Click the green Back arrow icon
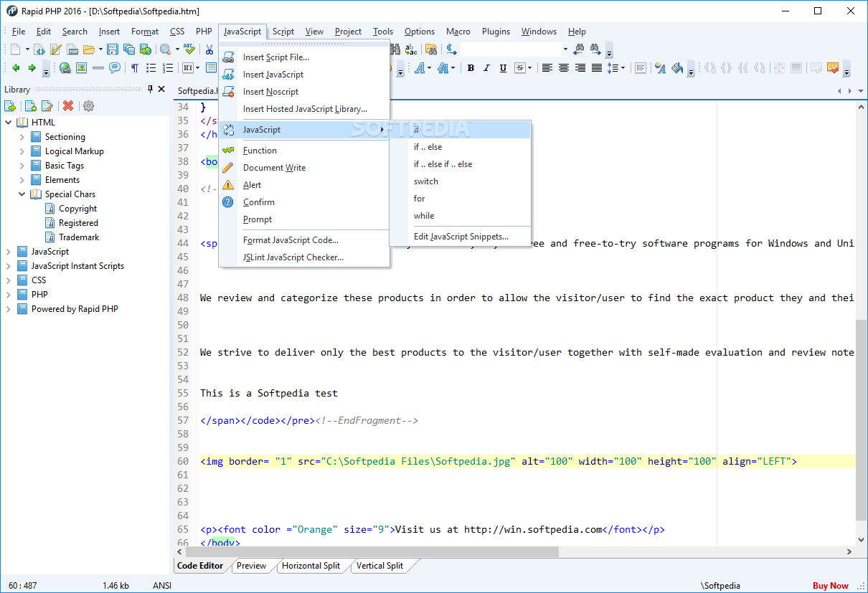The image size is (868, 593). pyautogui.click(x=16, y=68)
